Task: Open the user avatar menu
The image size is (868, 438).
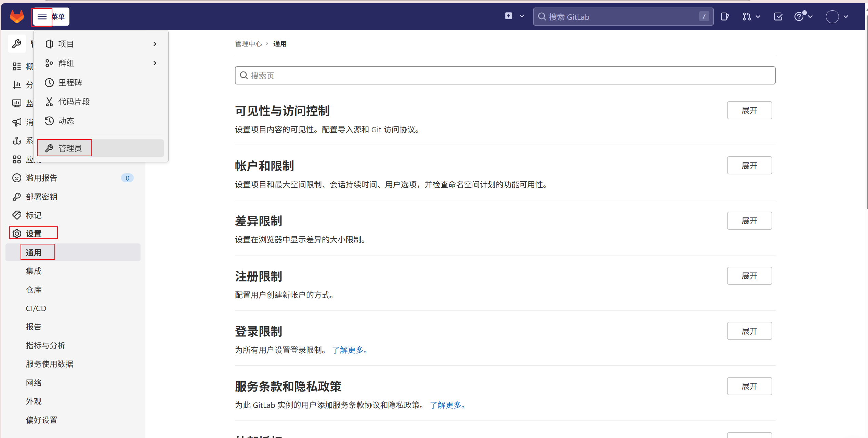Action: 832,16
